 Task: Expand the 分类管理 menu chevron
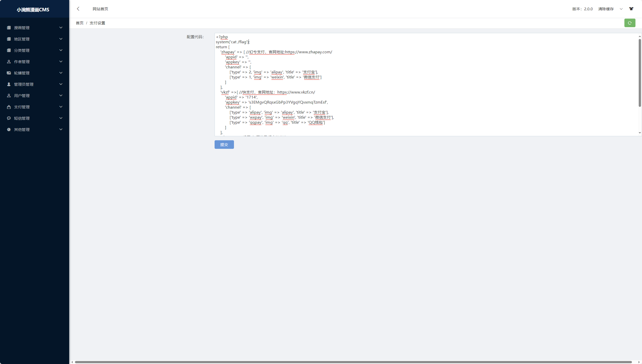[61, 50]
